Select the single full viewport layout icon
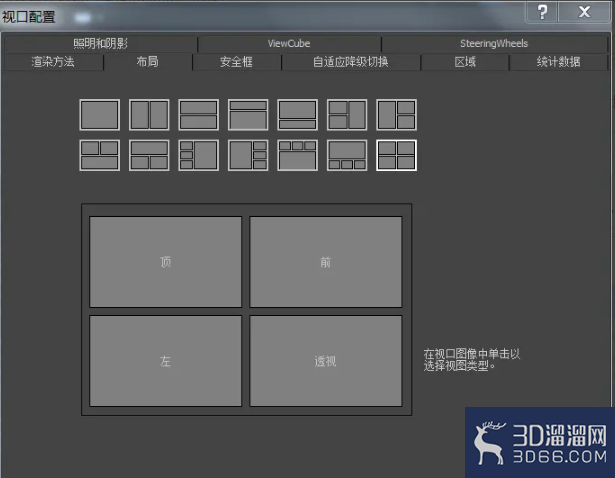615x478 pixels. (x=100, y=115)
